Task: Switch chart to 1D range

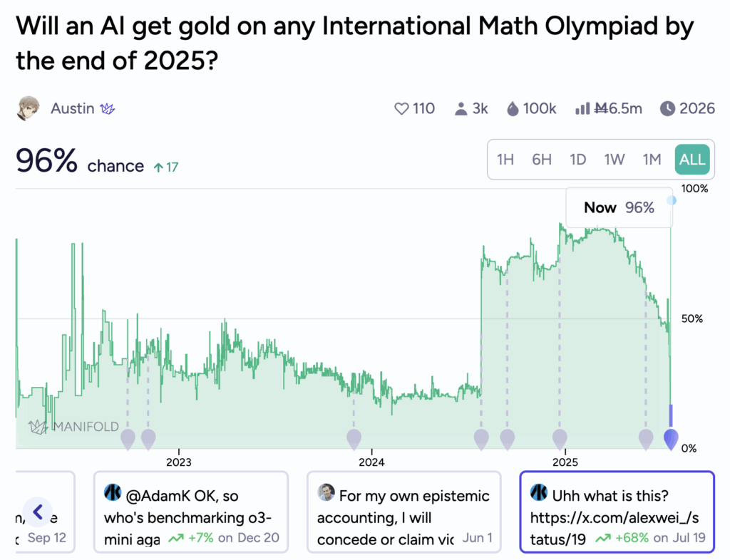Action: pos(578,160)
